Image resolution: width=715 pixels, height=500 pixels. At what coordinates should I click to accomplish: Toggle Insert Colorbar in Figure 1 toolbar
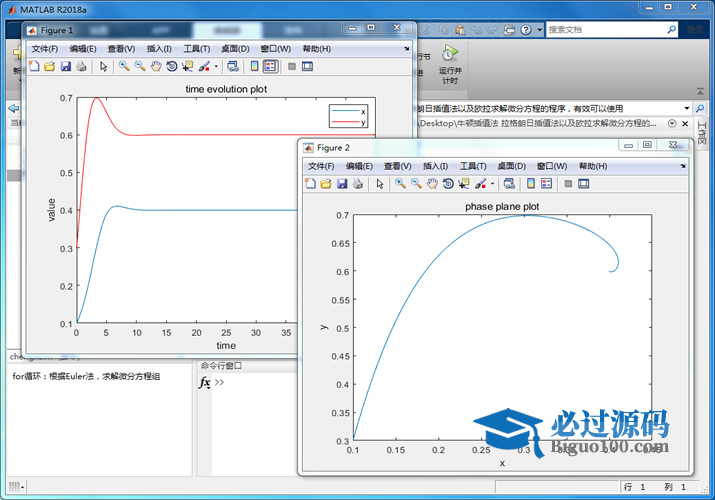tap(254, 67)
